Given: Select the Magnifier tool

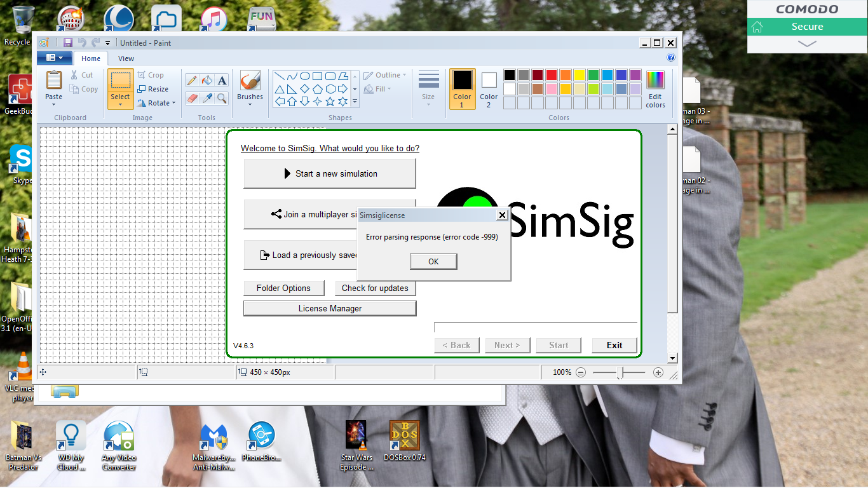Looking at the screenshot, I should 222,98.
